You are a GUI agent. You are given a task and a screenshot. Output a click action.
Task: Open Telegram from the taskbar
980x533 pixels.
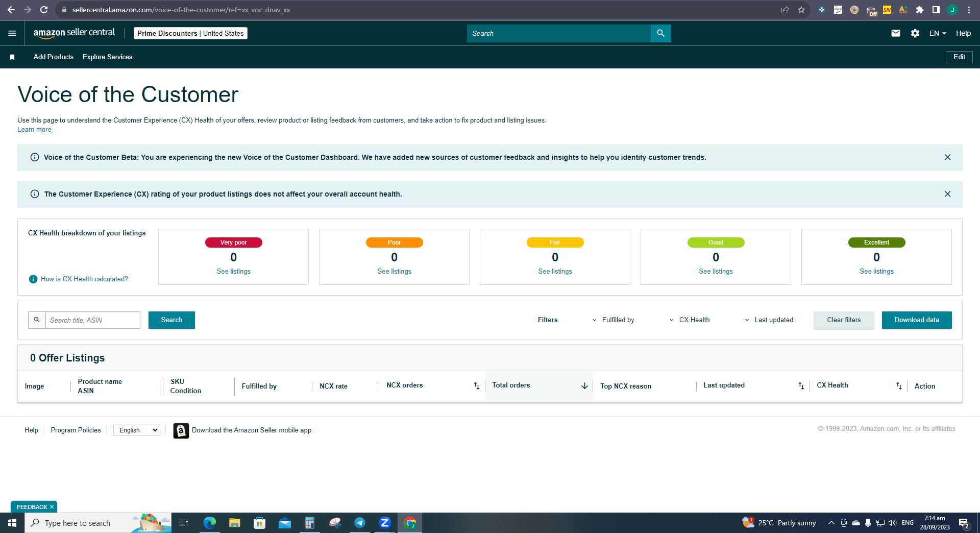coord(360,523)
